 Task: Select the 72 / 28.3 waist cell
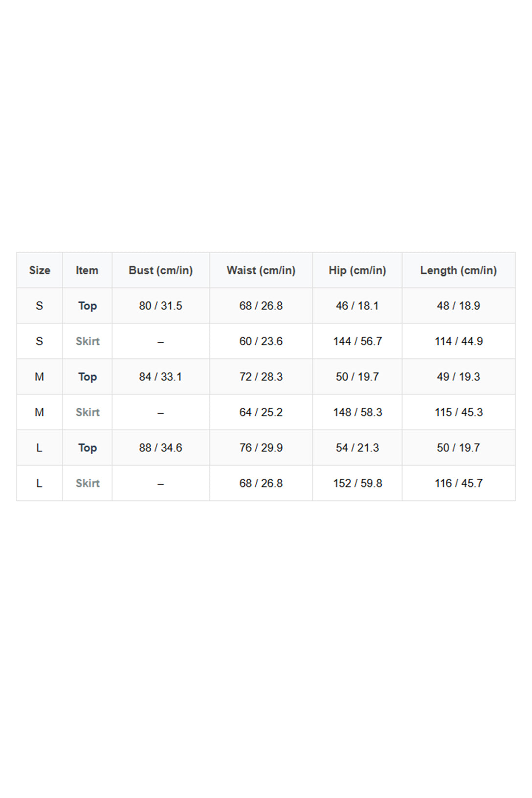[261, 377]
